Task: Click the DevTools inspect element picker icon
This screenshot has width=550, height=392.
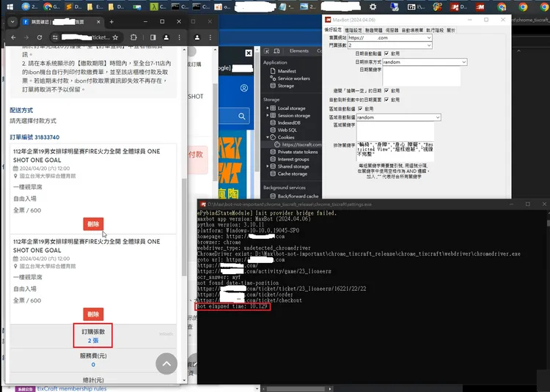Action: click(x=267, y=51)
